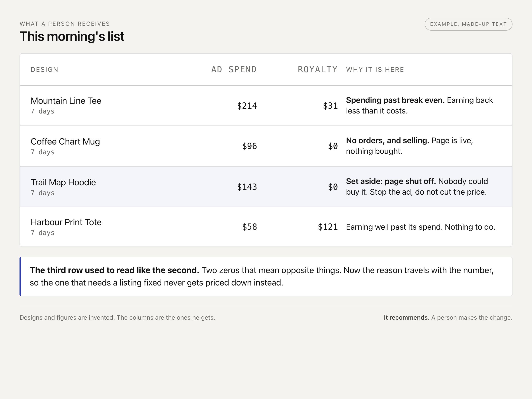The image size is (532, 399).
Task: Click the $96 ad spend value
Action: click(x=250, y=146)
